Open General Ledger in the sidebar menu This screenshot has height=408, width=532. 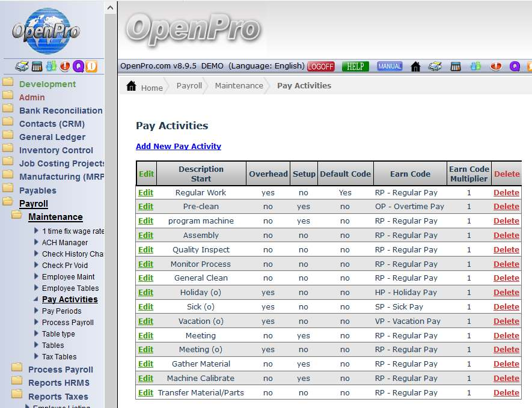[52, 137]
